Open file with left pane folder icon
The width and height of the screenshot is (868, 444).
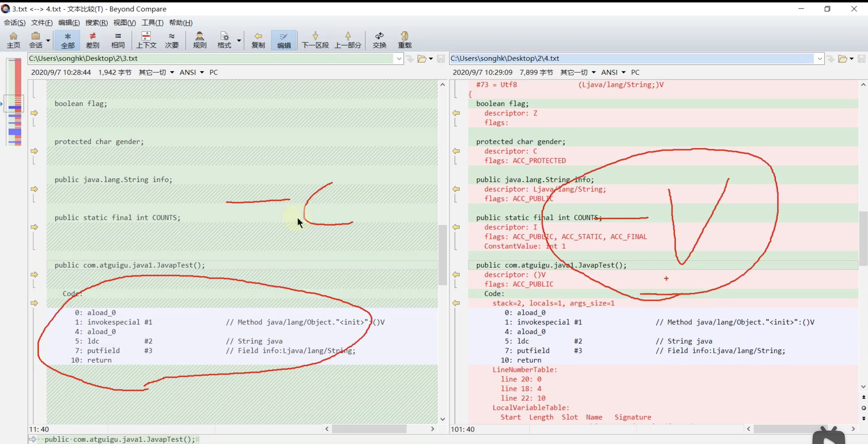click(422, 59)
